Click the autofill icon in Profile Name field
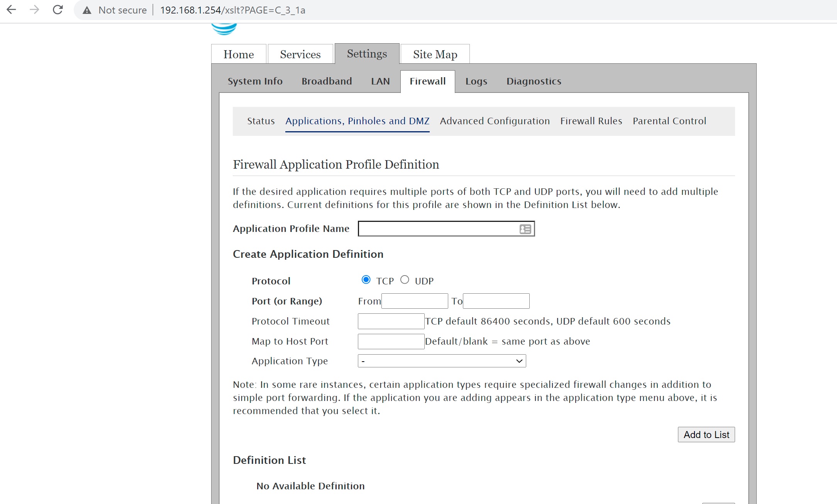 tap(525, 229)
